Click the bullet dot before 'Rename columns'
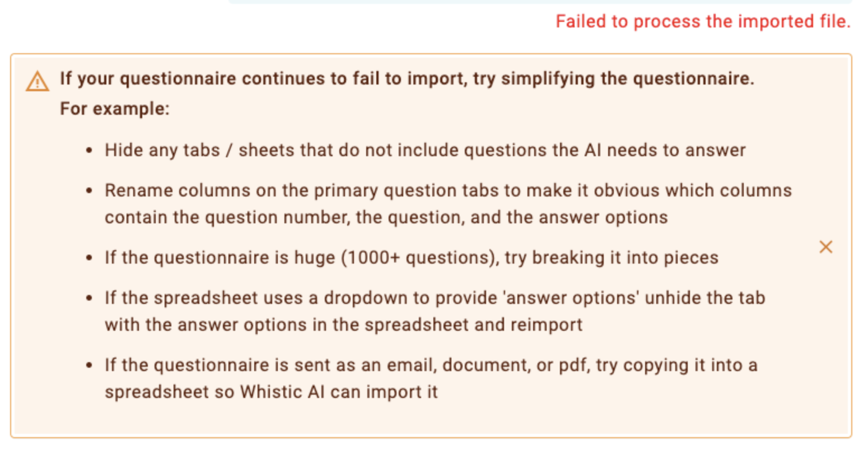Screen dimensions: 868x450 pyautogui.click(x=89, y=191)
